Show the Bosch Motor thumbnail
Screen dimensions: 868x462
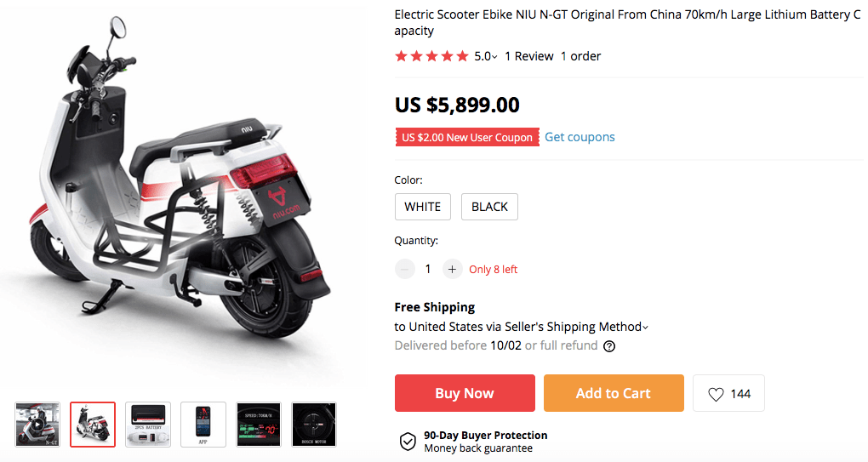314,424
